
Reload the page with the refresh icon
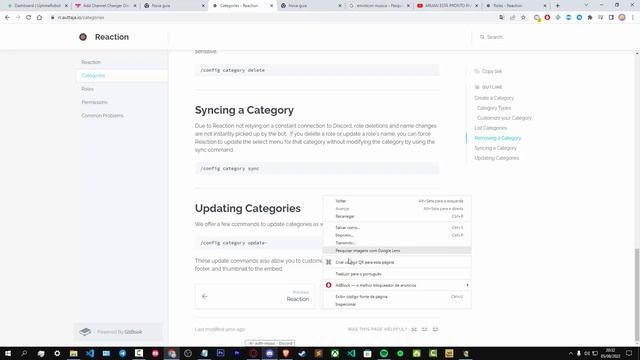pos(29,18)
